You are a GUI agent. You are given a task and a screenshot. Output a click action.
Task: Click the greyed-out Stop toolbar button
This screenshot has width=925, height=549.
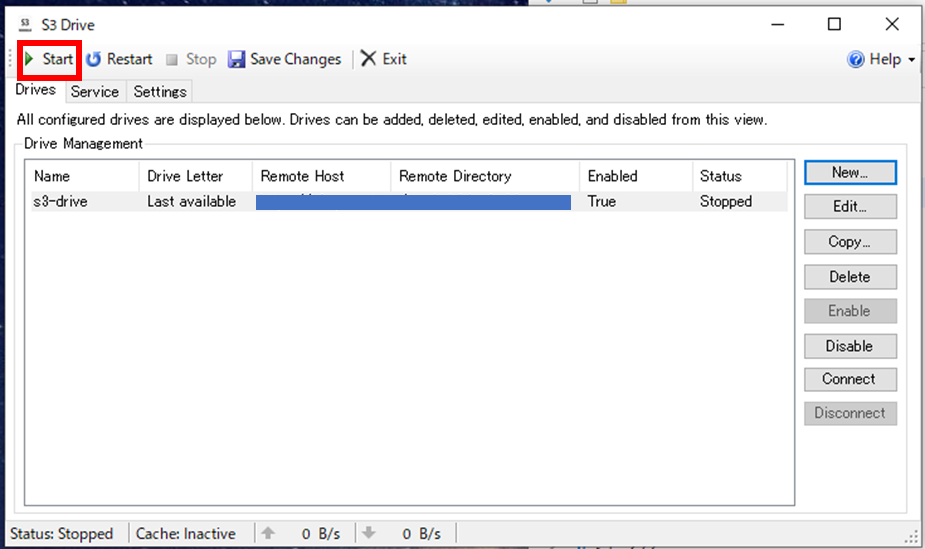click(x=191, y=59)
